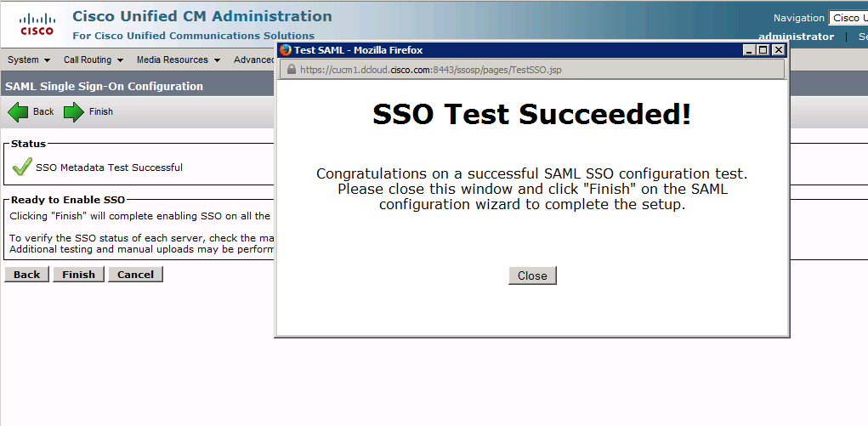
Task: Maximize the Test SAML Firefox window
Action: click(763, 50)
